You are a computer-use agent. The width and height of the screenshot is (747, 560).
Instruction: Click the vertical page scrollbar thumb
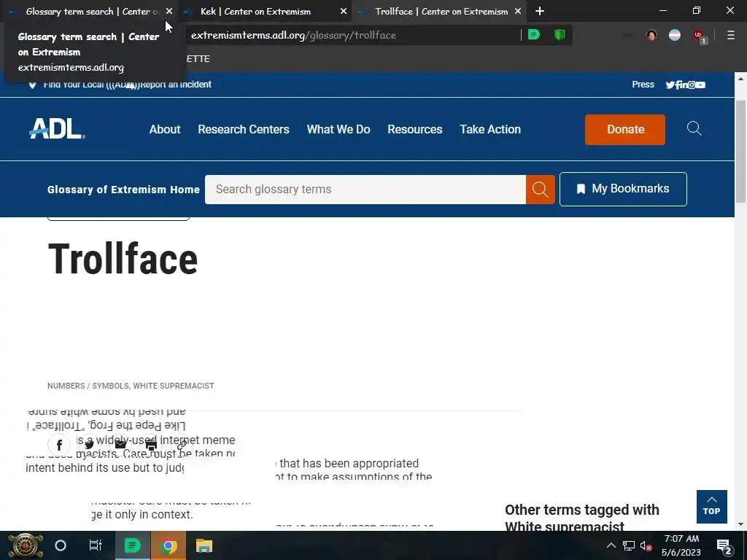tap(741, 152)
